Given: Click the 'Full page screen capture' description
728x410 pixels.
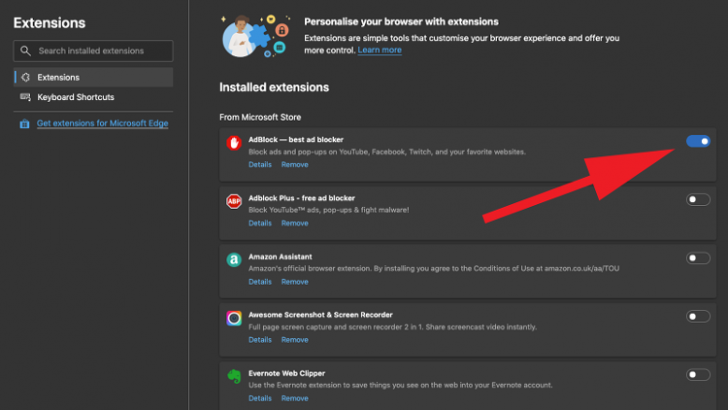Looking at the screenshot, I should coord(392,327).
